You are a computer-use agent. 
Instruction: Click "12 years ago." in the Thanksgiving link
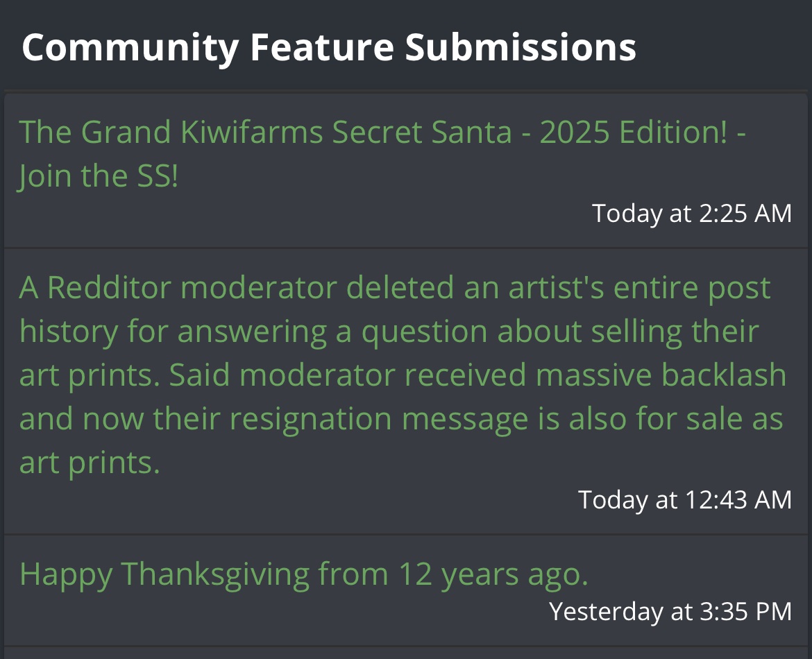click(493, 574)
